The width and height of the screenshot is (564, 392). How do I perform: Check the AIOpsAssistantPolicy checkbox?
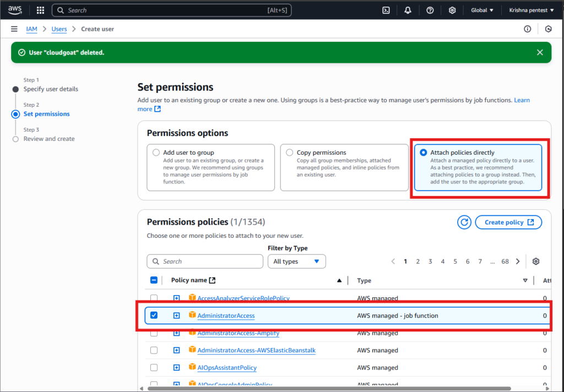154,368
